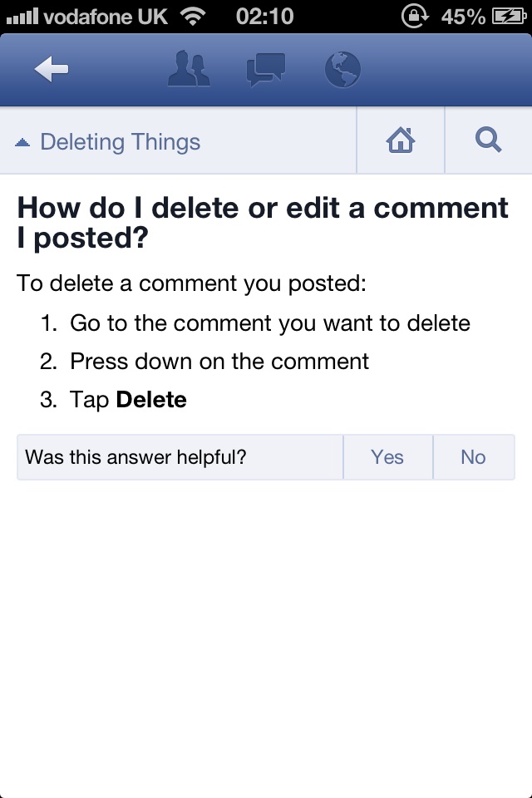Viewport: 532px width, 798px height.
Task: Tap the battery charging icon
Action: click(509, 17)
